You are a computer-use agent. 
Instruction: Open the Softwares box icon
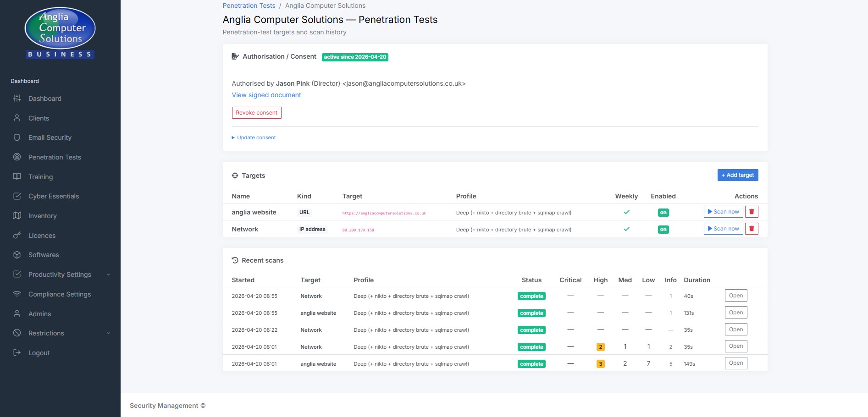click(x=17, y=255)
